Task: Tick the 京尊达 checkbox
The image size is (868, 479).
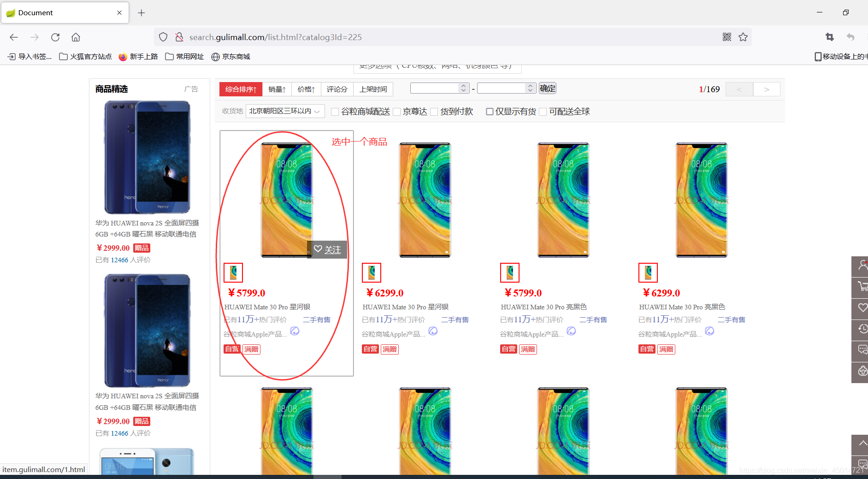Action: (396, 112)
